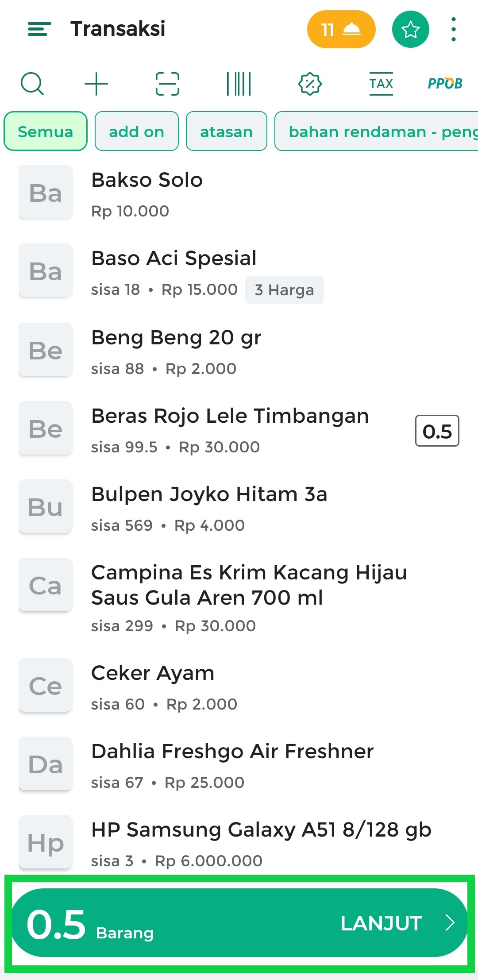Open the three-dot overflow menu

tap(453, 29)
